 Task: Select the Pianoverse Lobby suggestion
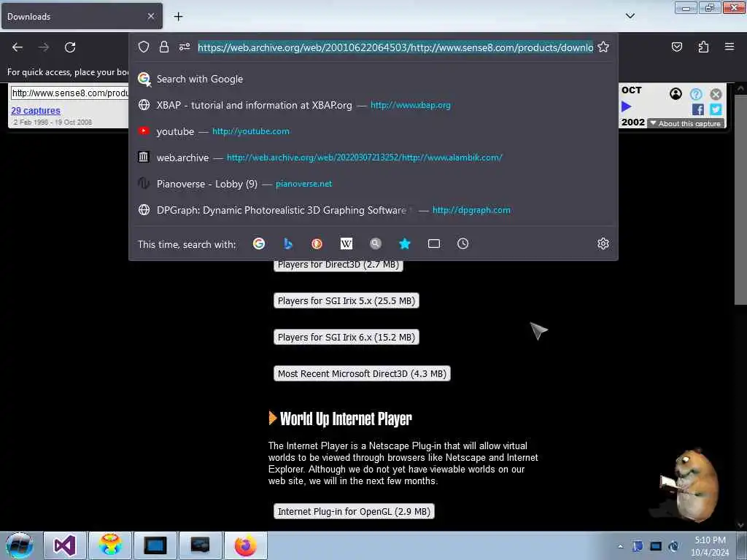(373, 184)
